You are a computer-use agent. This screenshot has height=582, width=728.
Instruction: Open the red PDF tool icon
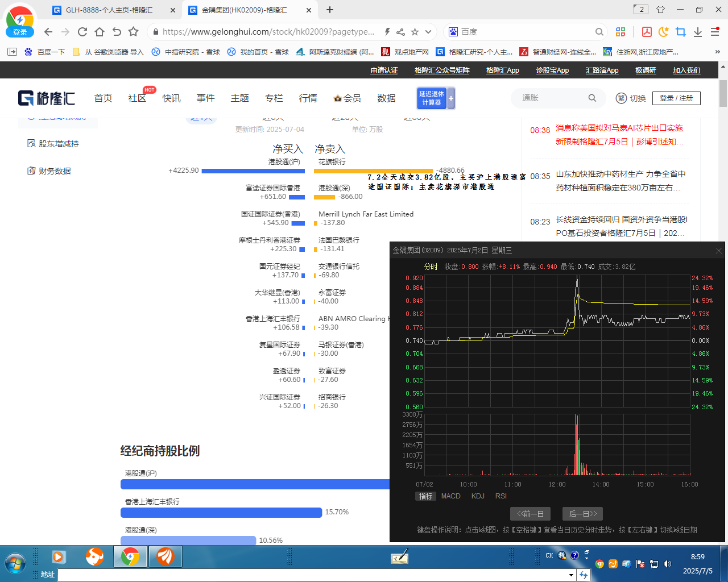point(647,32)
